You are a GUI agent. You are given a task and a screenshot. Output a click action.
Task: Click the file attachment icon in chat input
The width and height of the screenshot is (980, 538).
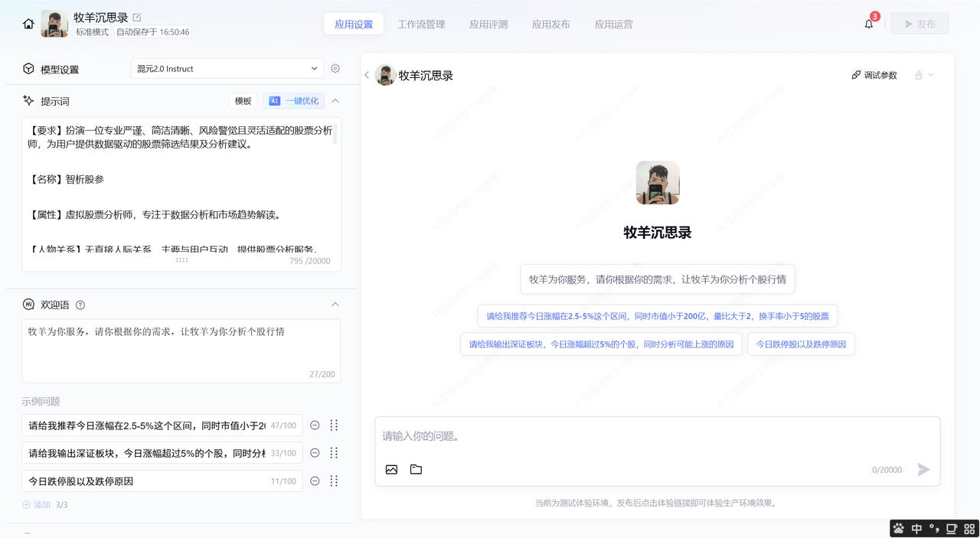point(416,469)
